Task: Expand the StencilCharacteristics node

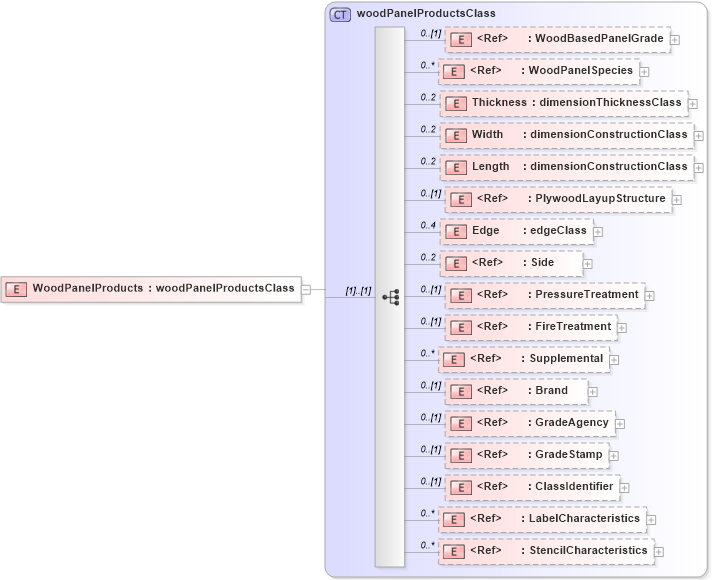Action: pos(659,552)
